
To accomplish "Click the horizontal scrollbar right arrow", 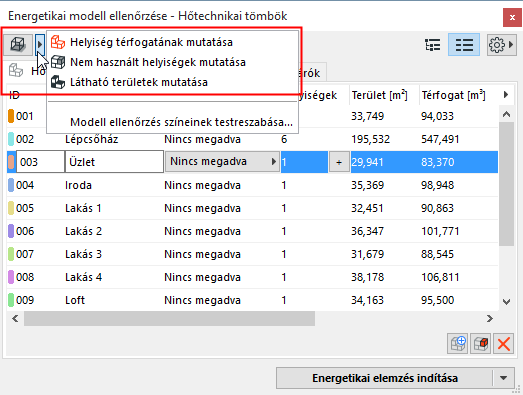I will click(489, 319).
